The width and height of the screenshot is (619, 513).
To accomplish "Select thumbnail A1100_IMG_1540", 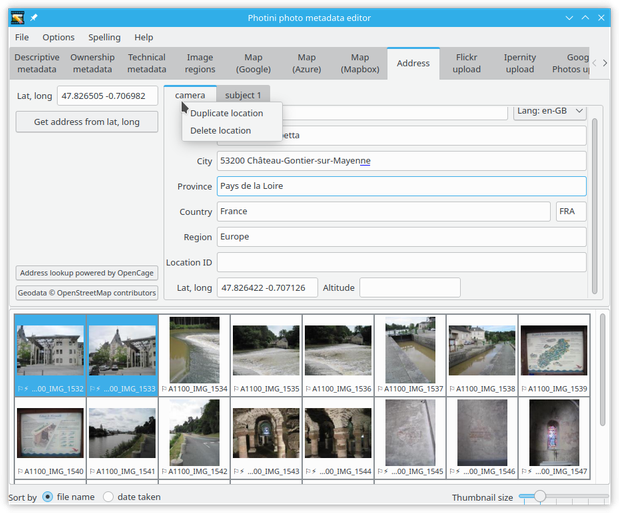I will tap(50, 438).
